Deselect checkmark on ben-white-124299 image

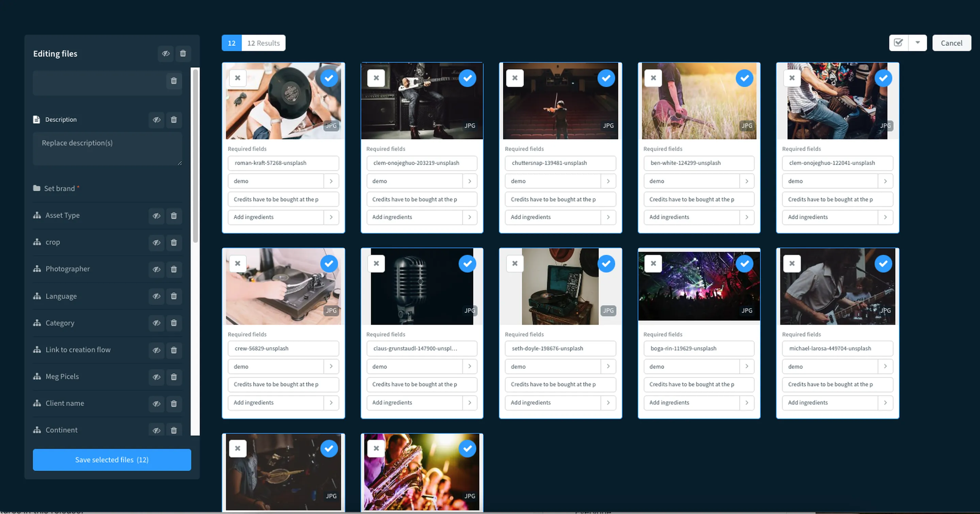tap(745, 78)
